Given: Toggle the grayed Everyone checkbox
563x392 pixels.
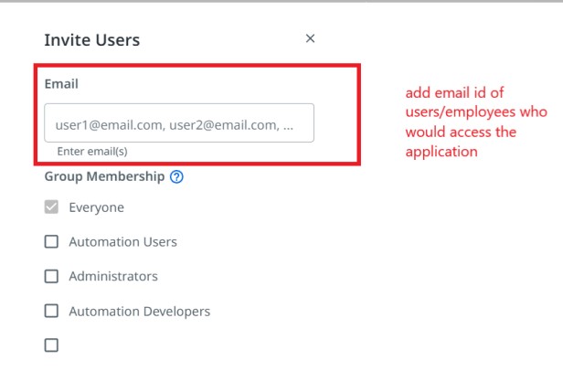Looking at the screenshot, I should point(51,207).
